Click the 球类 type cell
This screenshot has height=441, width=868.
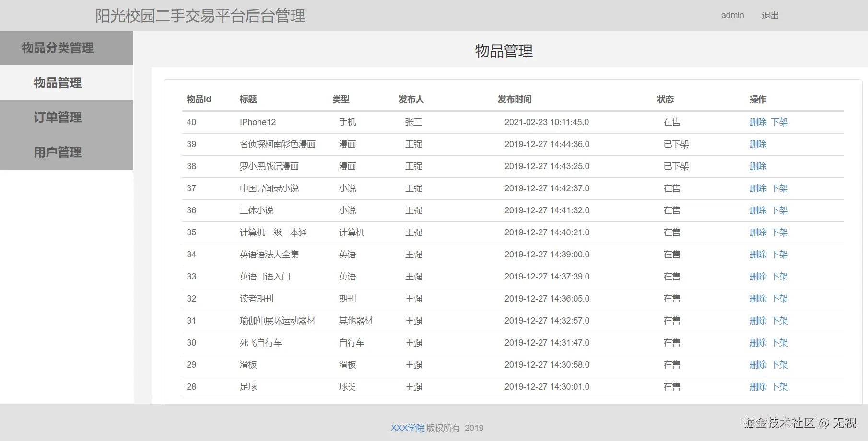(348, 387)
